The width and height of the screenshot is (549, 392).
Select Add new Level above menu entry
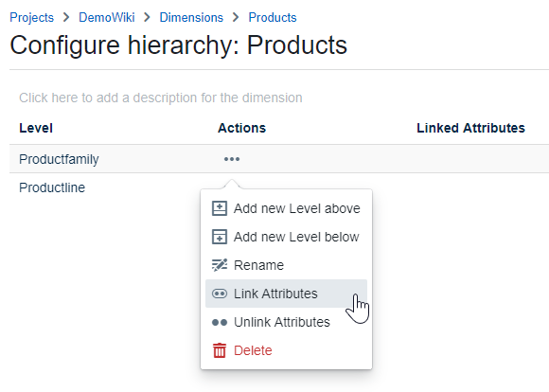(x=287, y=208)
